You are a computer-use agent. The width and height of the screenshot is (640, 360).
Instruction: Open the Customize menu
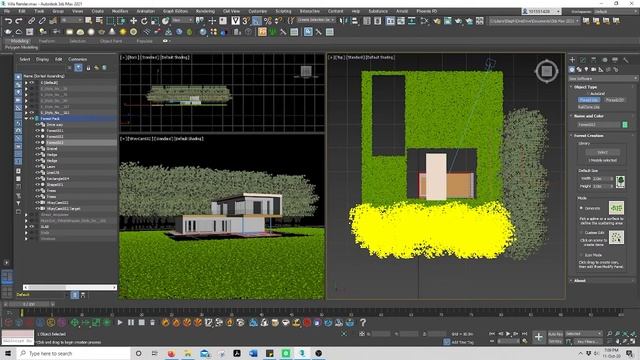[258, 11]
